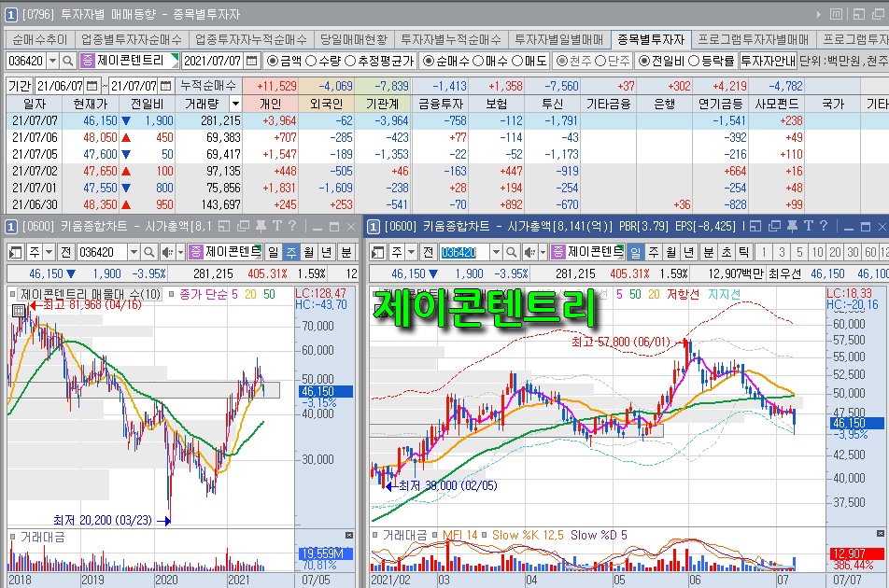Screen dimensions: 889x588
Task: Expand code history dropdown in right chart
Action: (496, 252)
